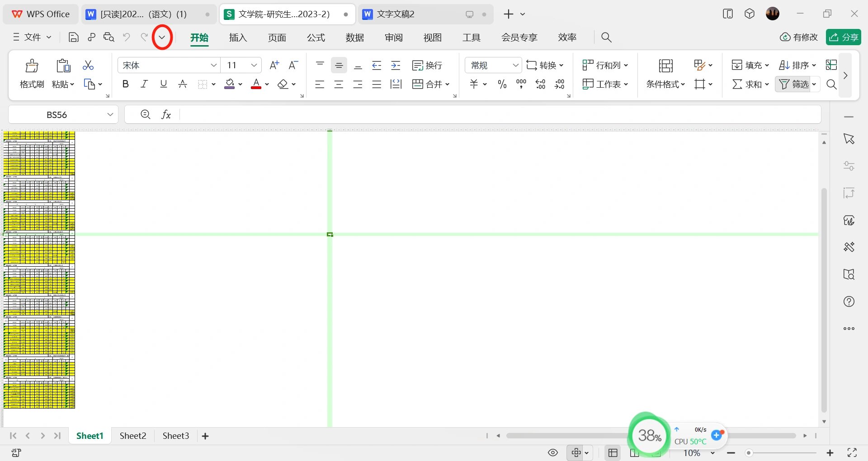This screenshot has height=461, width=868.
Task: Increase font size with A+ icon
Action: coord(274,65)
